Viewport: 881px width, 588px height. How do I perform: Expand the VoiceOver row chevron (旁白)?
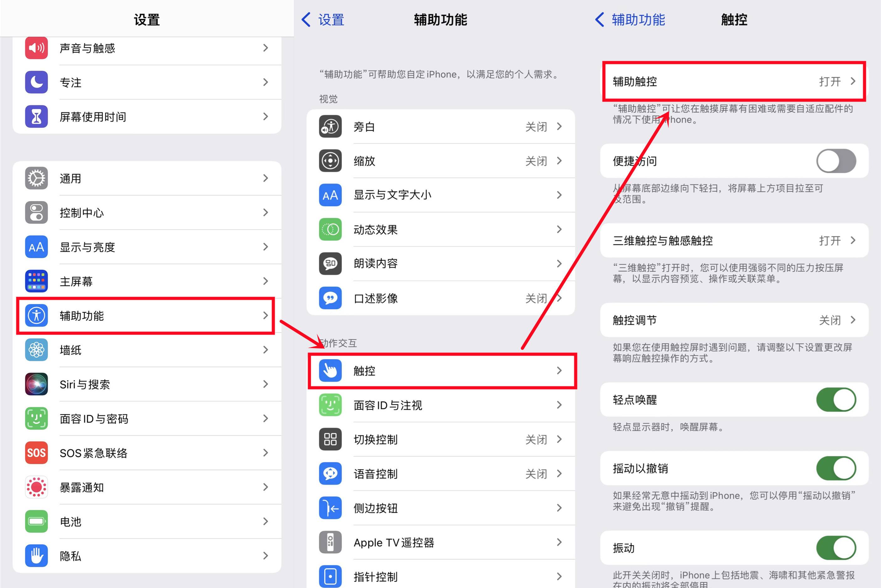pos(559,126)
